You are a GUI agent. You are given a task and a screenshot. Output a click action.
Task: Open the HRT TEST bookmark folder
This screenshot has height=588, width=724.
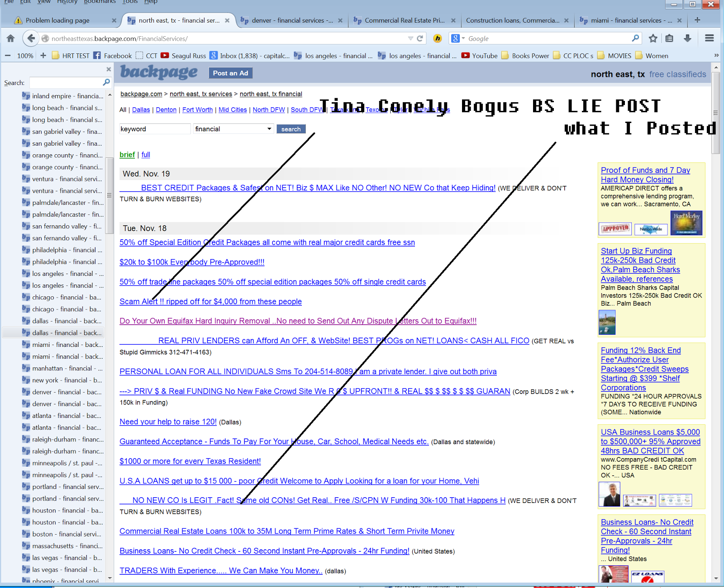[x=71, y=56]
